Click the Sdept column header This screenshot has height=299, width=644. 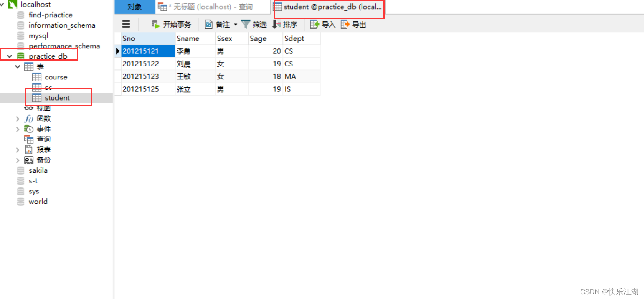[x=301, y=38]
